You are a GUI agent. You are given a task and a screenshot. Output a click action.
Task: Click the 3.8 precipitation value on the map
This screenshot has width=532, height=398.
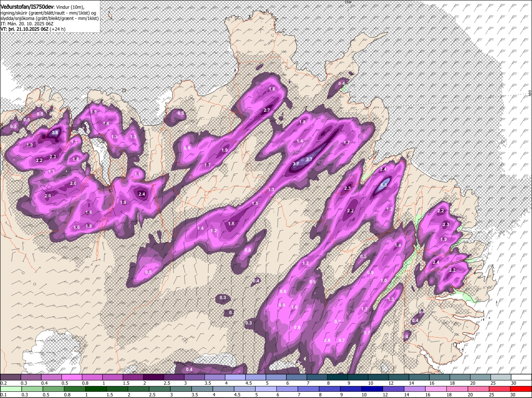pyautogui.click(x=55, y=133)
